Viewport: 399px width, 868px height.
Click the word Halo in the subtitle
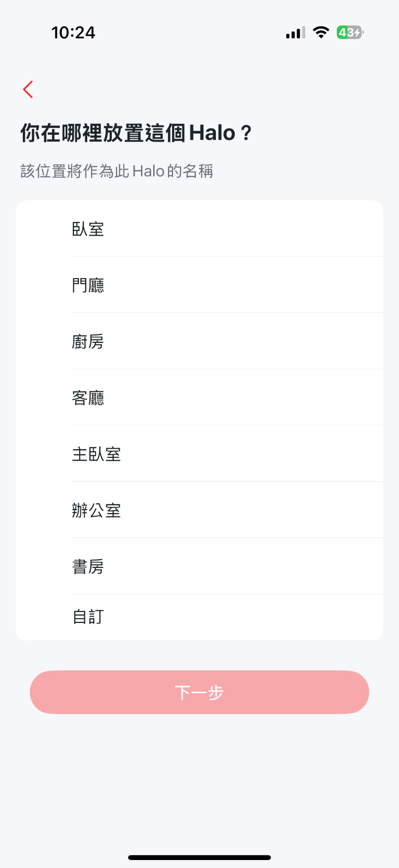148,171
